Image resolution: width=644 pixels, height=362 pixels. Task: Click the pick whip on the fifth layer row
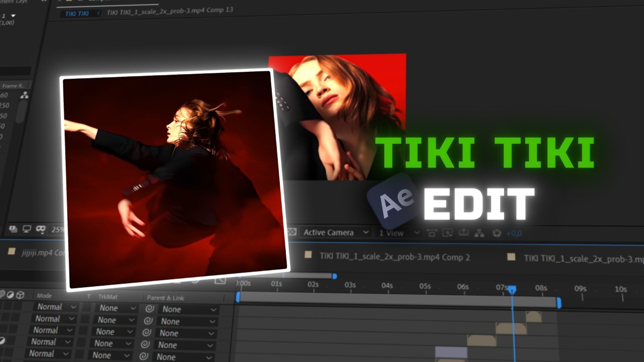pos(144,356)
